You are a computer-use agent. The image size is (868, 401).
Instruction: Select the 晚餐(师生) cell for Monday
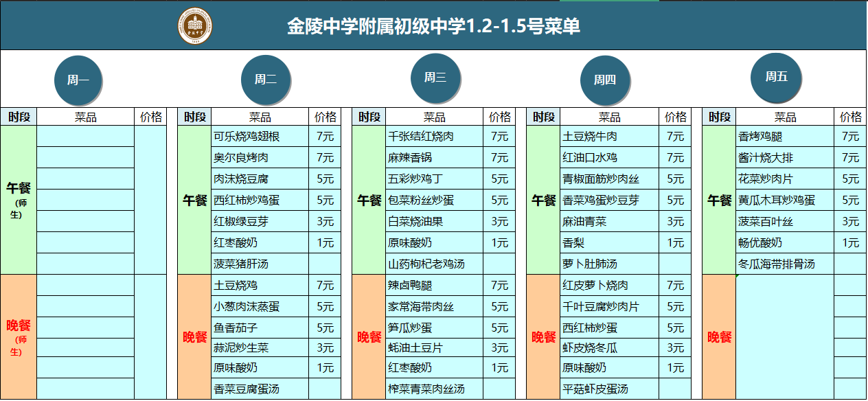[19, 337]
